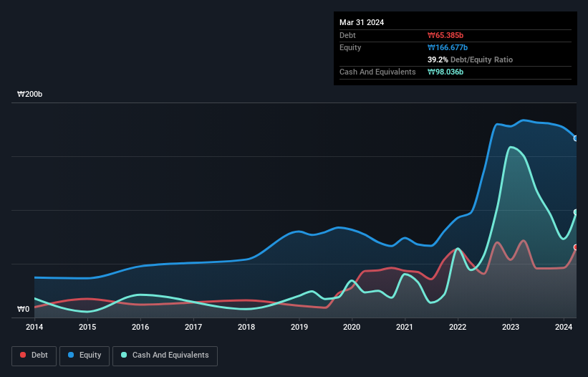Click the 2018 x-axis label
588x377 pixels.
click(246, 327)
